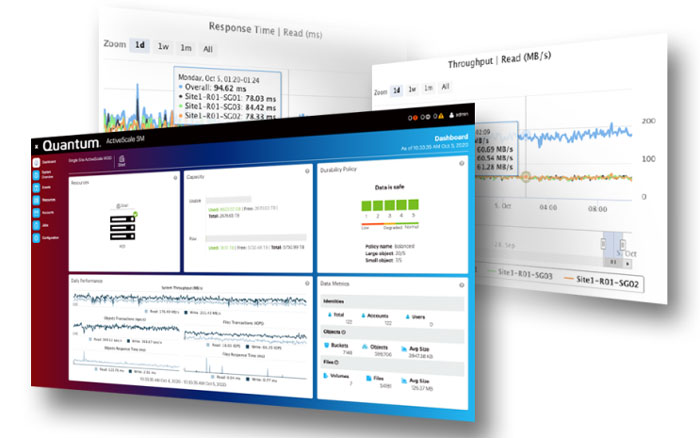Select 1m zoom on Throughput chart

click(x=428, y=88)
